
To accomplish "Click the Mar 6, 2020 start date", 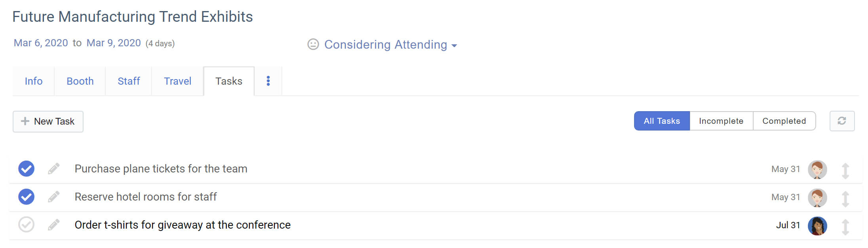I will (41, 43).
